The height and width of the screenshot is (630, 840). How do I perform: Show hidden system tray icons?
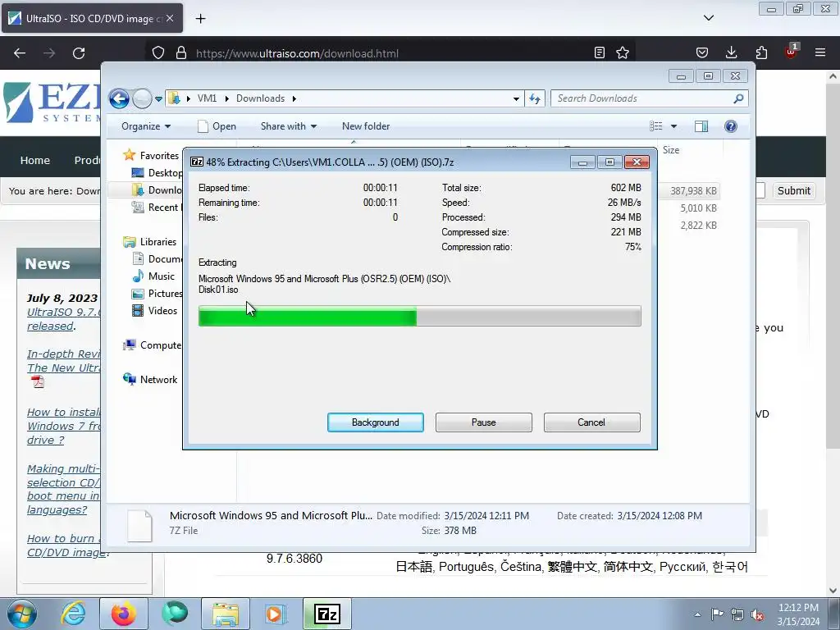(697, 614)
